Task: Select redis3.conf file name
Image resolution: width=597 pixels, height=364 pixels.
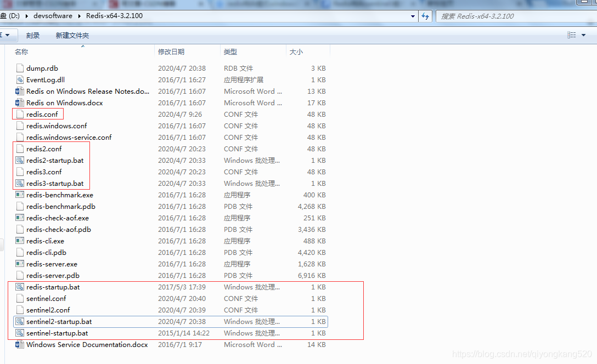Action: (x=44, y=172)
